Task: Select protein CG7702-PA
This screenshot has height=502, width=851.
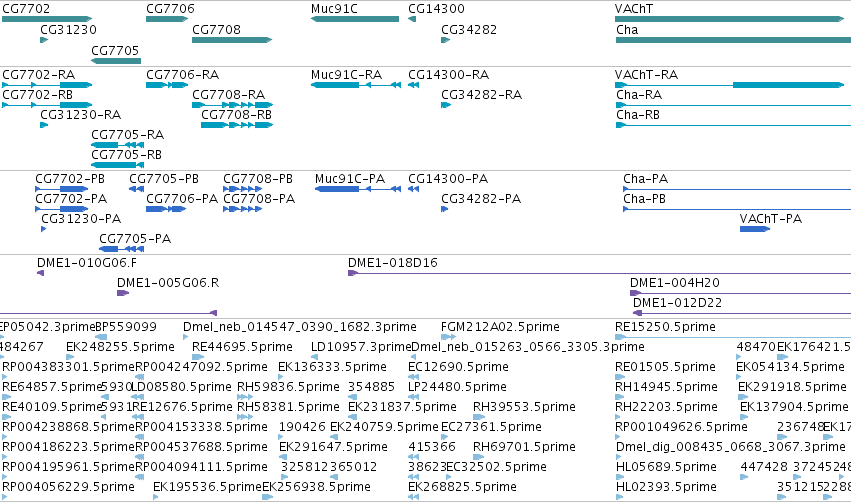Action: tap(61, 209)
